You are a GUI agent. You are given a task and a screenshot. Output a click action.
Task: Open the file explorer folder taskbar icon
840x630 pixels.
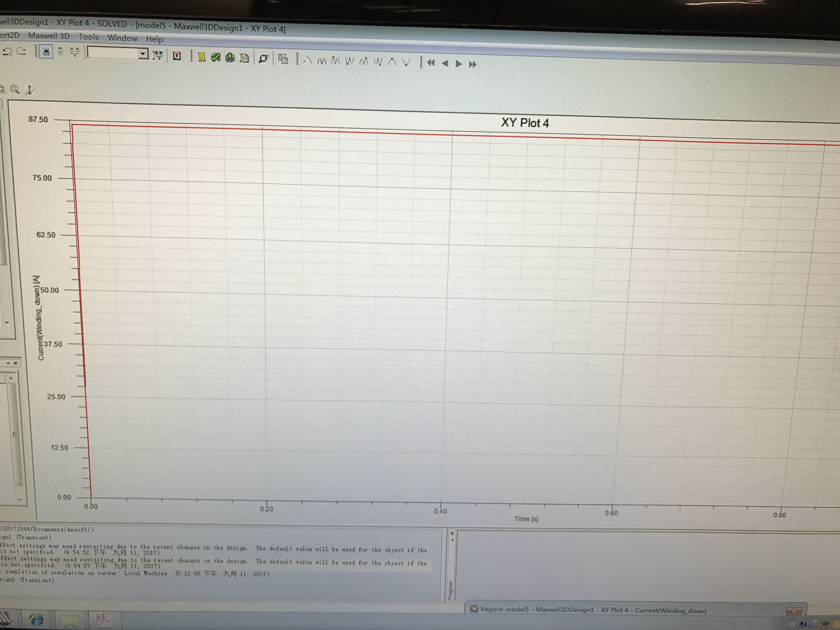tap(70, 621)
